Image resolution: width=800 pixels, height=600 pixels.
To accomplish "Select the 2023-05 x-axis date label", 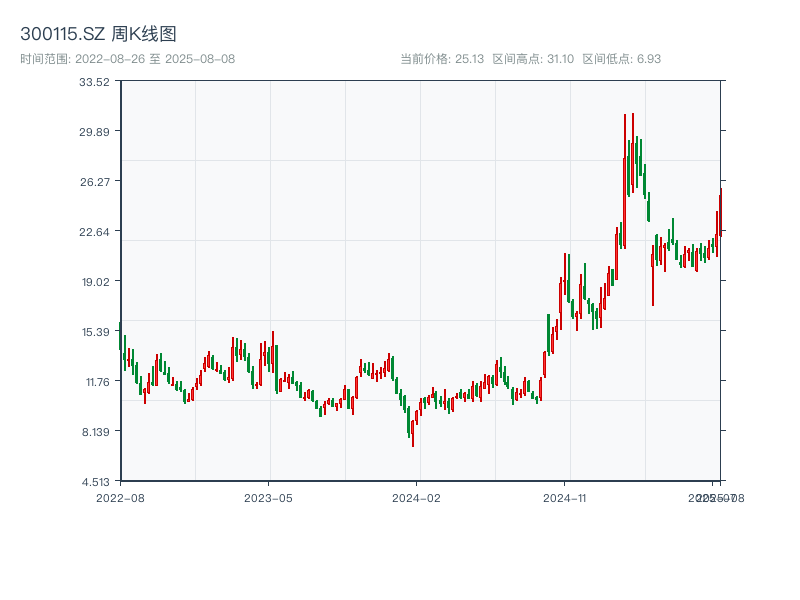I will click(x=269, y=497).
